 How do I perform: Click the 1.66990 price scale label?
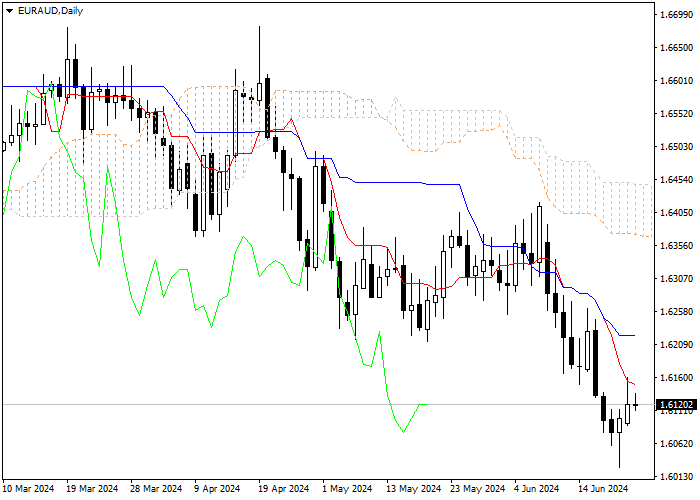(x=676, y=15)
